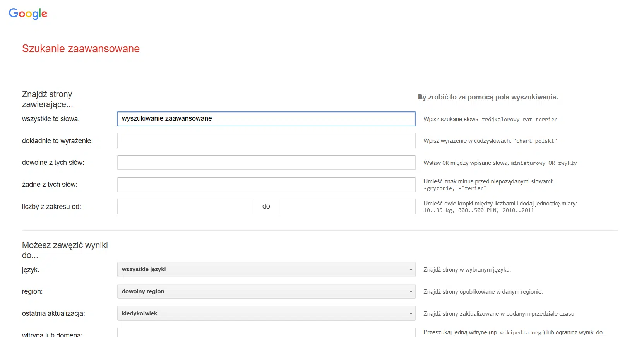This screenshot has width=644, height=337.
Task: Focus the 'wszystkie te słowa' search field
Action: click(266, 119)
